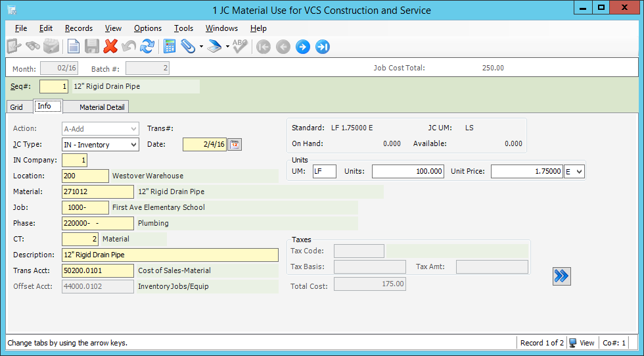Open the Action A-Add dropdown
This screenshot has height=356, width=644.
pyautogui.click(x=133, y=129)
